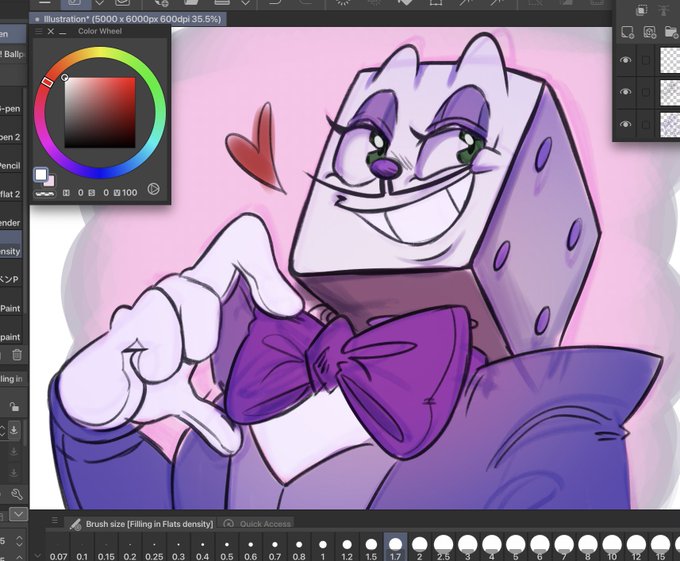Click the highlighted download arrow icon

pyautogui.click(x=14, y=430)
